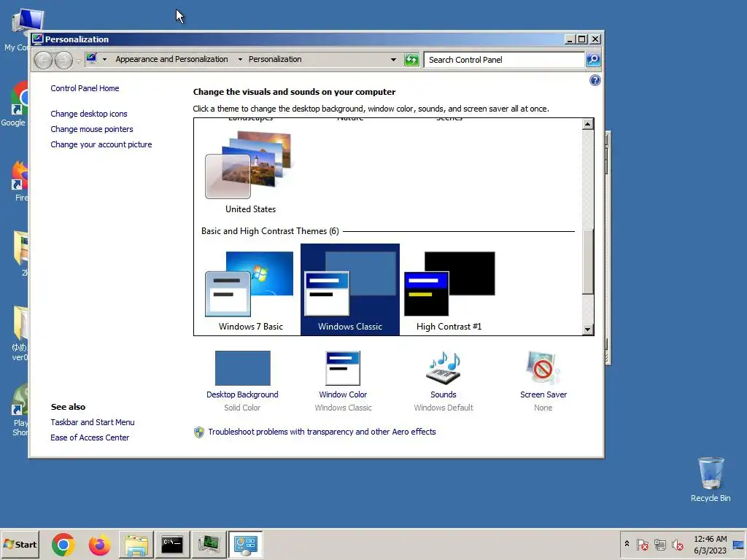Click Change desktop icons link
Viewport: 747px width, 560px height.
click(x=88, y=114)
